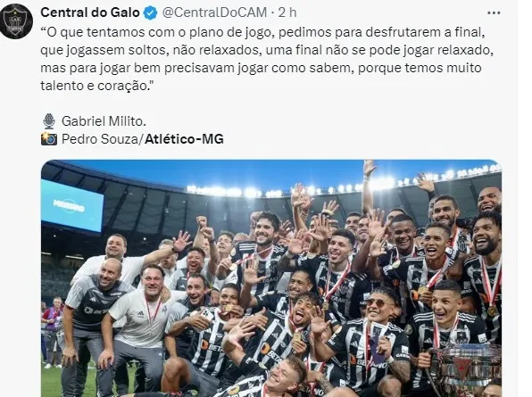Click the microphone emoji before Gabriel Milito

[49, 121]
